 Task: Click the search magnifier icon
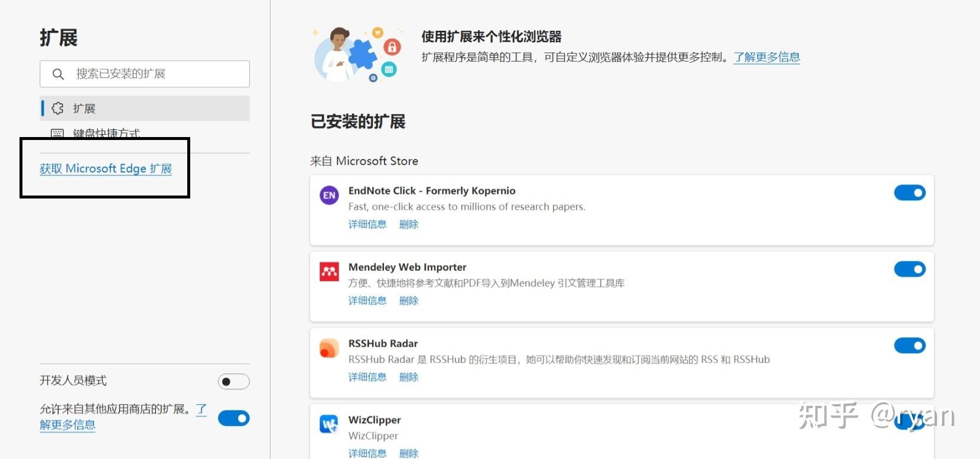(x=58, y=74)
